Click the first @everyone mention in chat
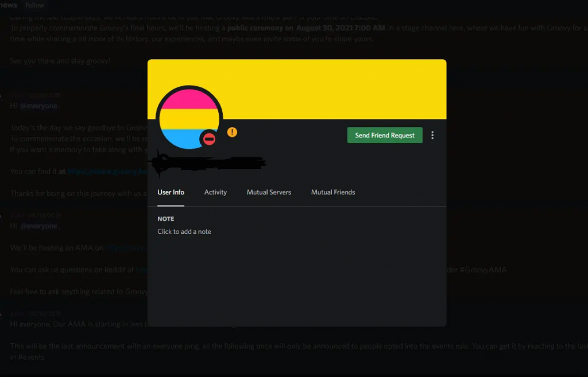The height and width of the screenshot is (377, 588). [38, 106]
